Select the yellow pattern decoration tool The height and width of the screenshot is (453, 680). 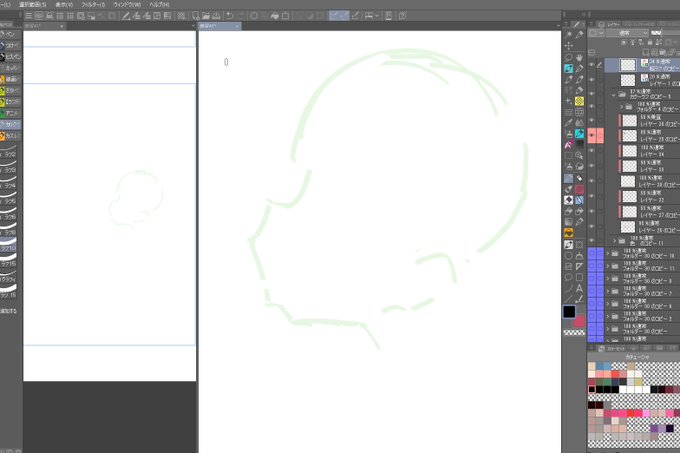pyautogui.click(x=579, y=101)
